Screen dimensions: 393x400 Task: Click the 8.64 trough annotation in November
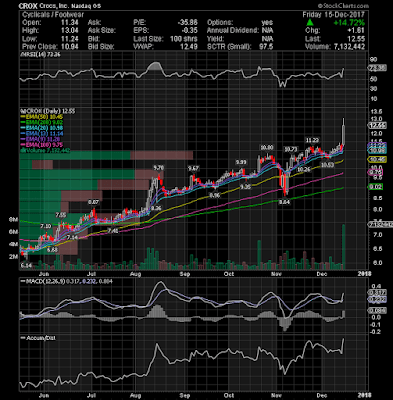pos(284,202)
